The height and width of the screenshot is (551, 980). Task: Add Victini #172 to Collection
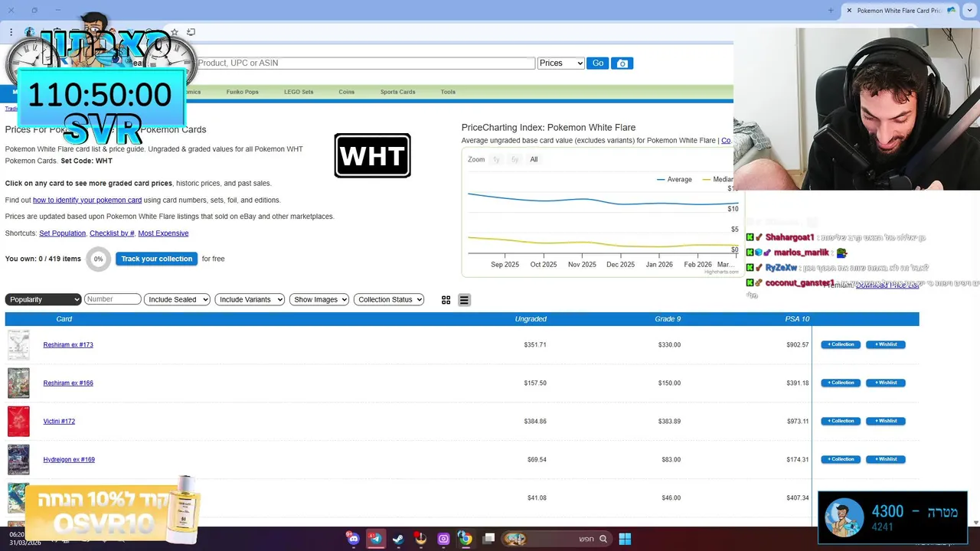841,421
